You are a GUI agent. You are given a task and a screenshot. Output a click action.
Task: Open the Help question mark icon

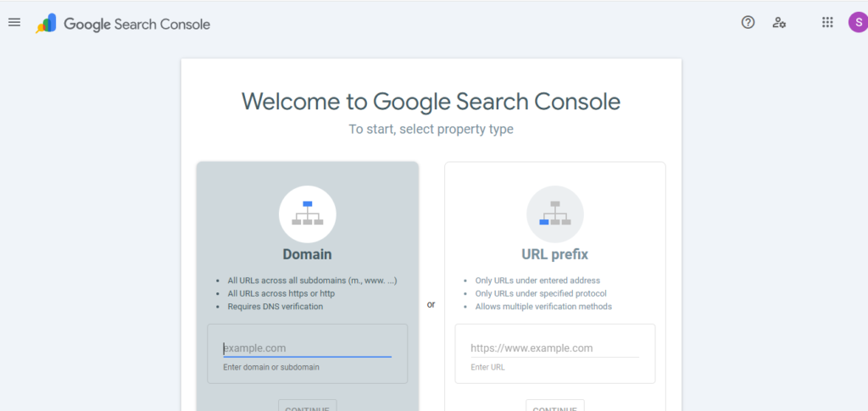(748, 23)
